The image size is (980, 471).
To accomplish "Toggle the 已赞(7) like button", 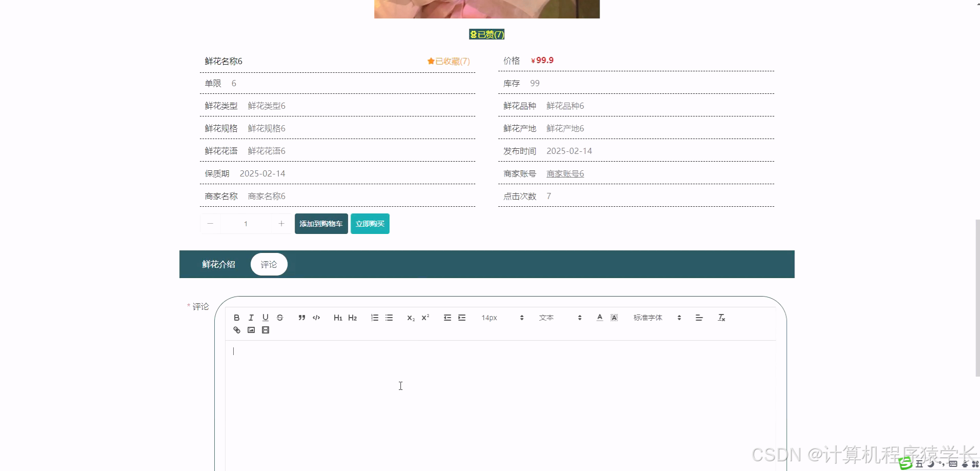I will (x=486, y=34).
